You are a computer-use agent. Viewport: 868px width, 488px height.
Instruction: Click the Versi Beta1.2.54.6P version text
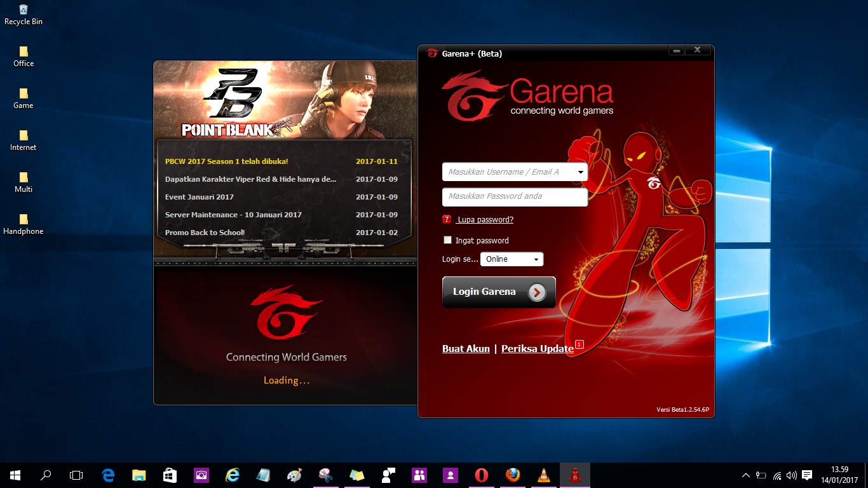(682, 410)
